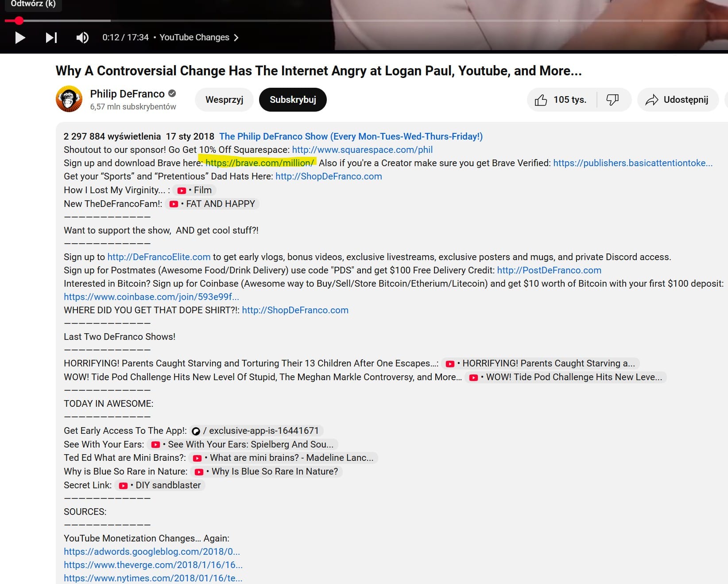The width and height of the screenshot is (728, 584).
Task: Click the YouTube icon beside the Film link
Action: tap(182, 190)
